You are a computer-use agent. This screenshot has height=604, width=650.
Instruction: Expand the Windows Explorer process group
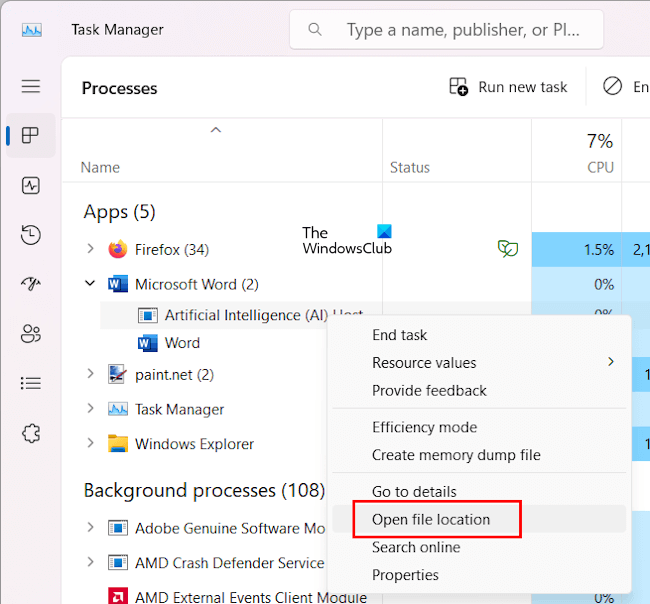click(90, 444)
